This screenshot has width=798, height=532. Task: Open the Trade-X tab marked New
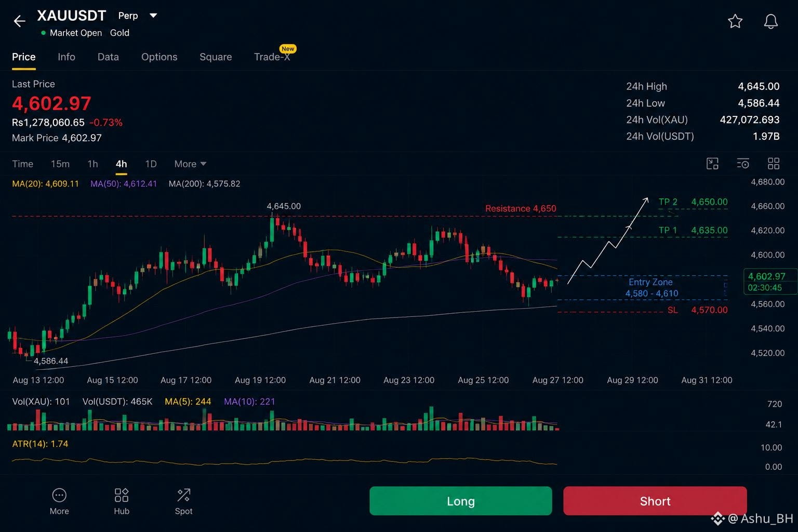[272, 57]
